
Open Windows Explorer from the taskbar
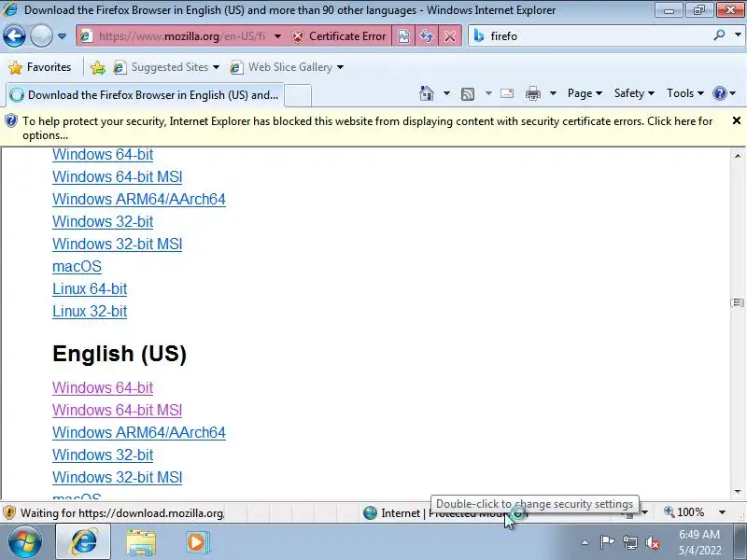coord(141,543)
